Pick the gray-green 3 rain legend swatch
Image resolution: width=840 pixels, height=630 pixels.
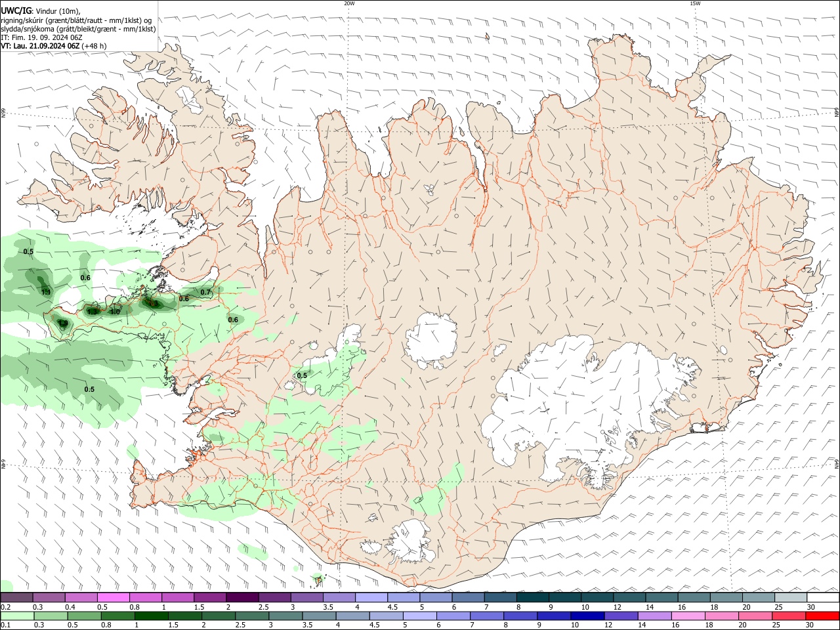tap(285, 616)
